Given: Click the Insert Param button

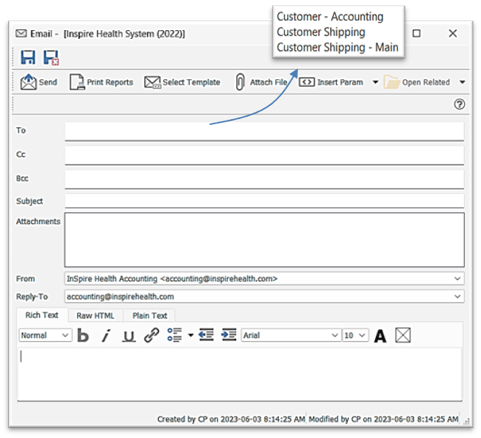Looking at the screenshot, I should [331, 82].
